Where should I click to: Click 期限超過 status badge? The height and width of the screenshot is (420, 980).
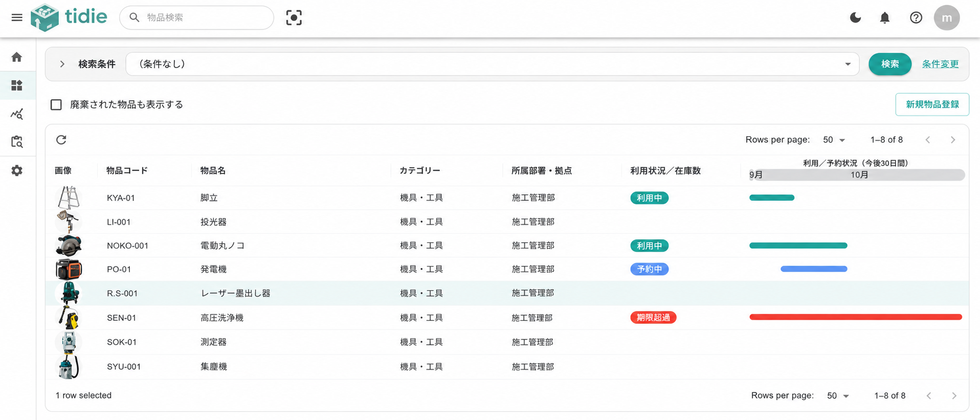point(653,317)
